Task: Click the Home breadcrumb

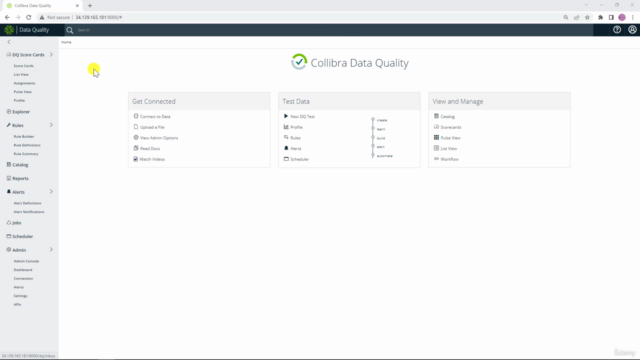Action: pyautogui.click(x=66, y=42)
